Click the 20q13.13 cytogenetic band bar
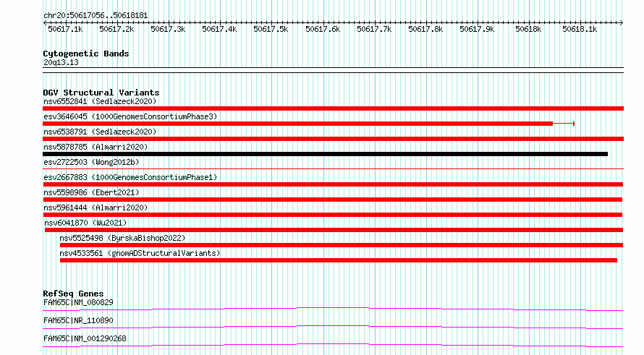644x355 pixels. click(333, 70)
